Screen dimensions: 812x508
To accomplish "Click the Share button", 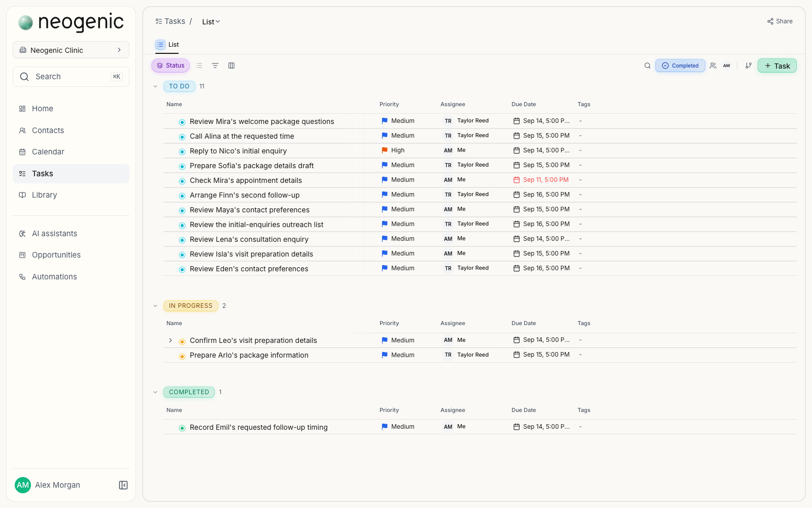I will 780,21.
